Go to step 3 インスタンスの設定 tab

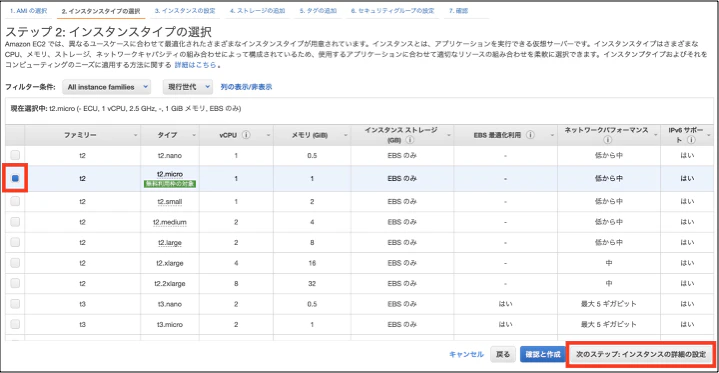coord(185,11)
